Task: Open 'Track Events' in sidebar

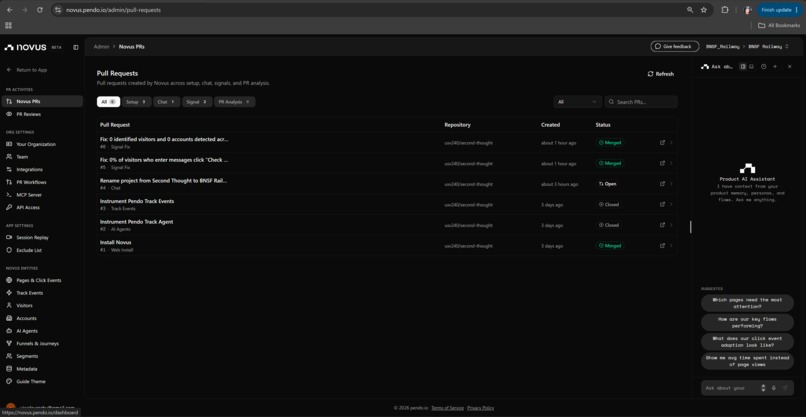Action: [x=42, y=293]
